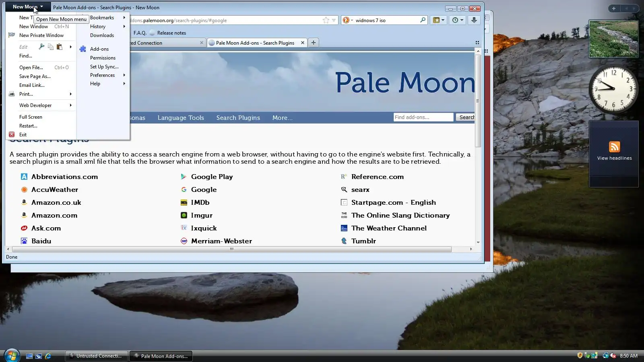Click Restart... menu item
Viewport: 644px width, 362px height.
(41, 126)
